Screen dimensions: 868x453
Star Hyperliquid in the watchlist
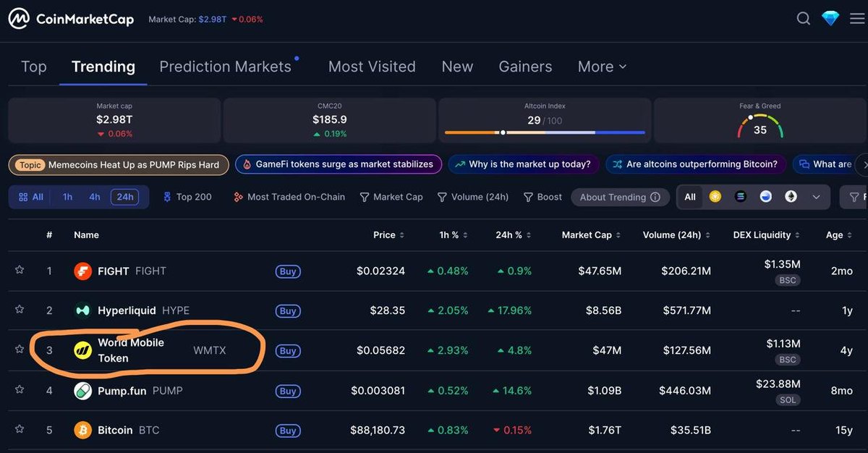(x=20, y=309)
